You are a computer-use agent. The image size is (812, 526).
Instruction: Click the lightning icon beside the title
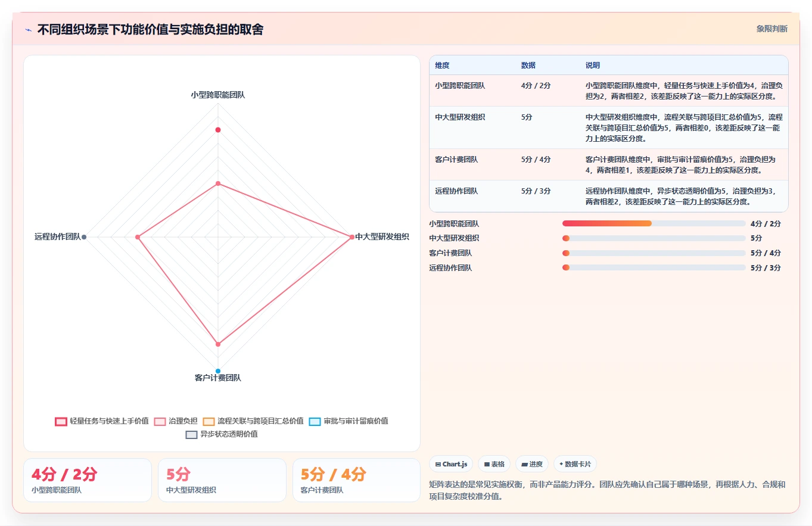(29, 30)
